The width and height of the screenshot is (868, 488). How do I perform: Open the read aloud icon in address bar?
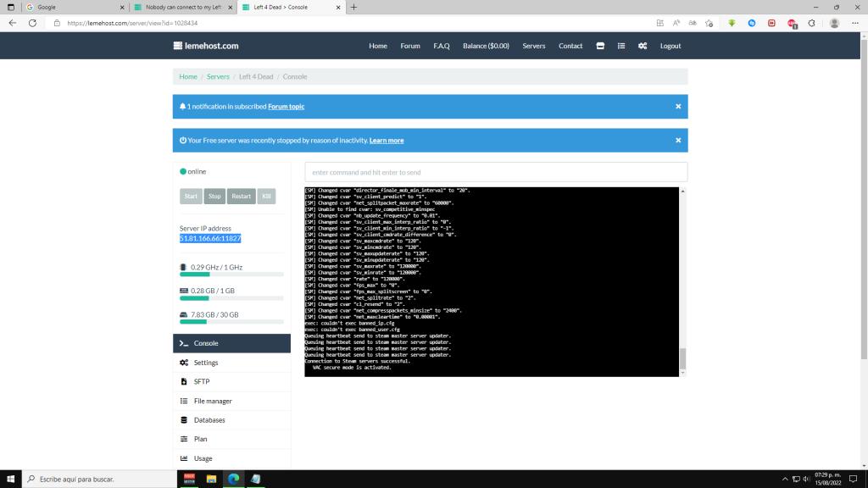tap(676, 23)
